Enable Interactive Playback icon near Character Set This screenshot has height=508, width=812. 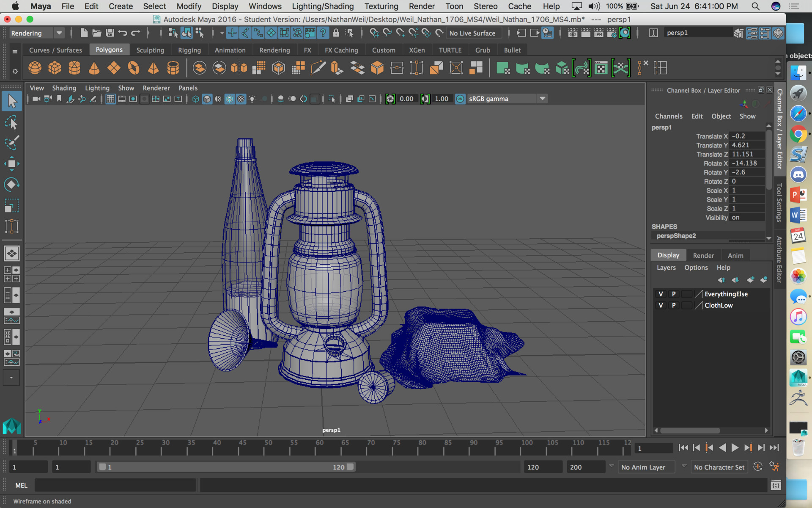click(x=758, y=467)
